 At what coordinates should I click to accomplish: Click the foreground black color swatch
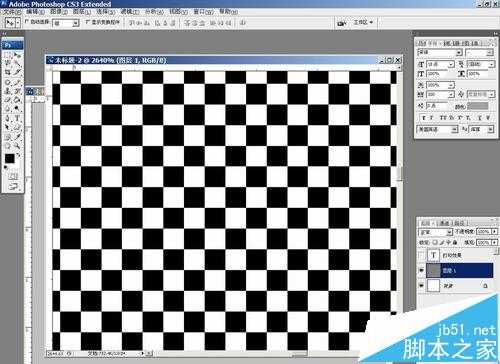click(x=9, y=159)
